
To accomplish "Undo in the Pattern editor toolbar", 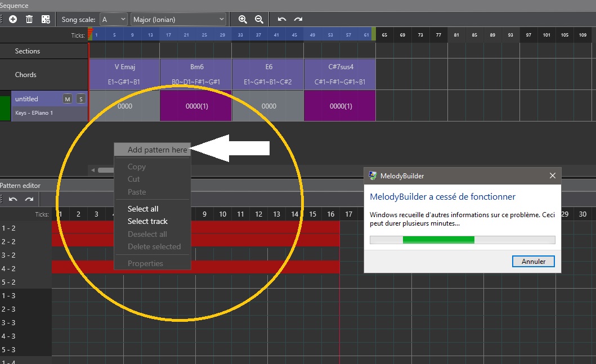I will point(13,199).
